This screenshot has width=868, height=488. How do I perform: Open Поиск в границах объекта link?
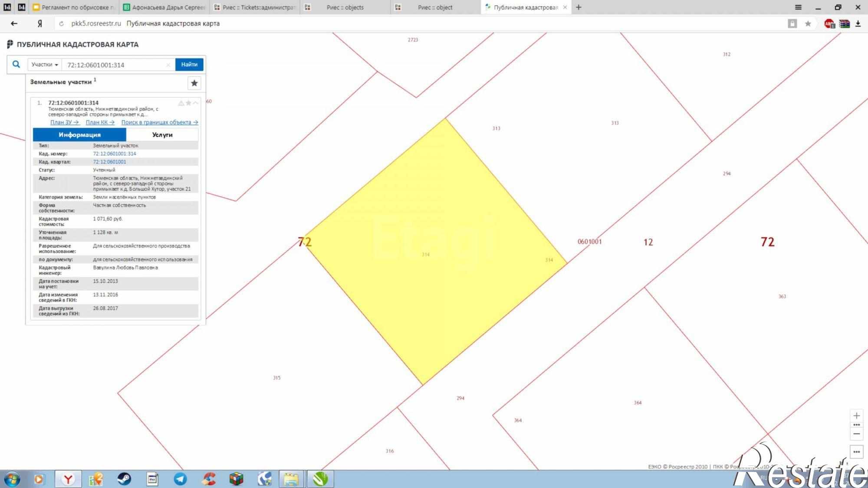(160, 122)
